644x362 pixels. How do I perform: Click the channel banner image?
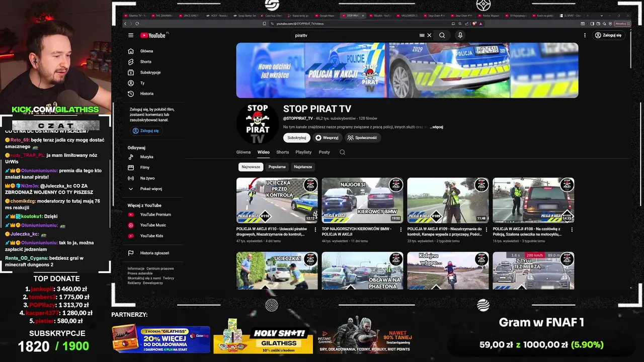point(407,70)
